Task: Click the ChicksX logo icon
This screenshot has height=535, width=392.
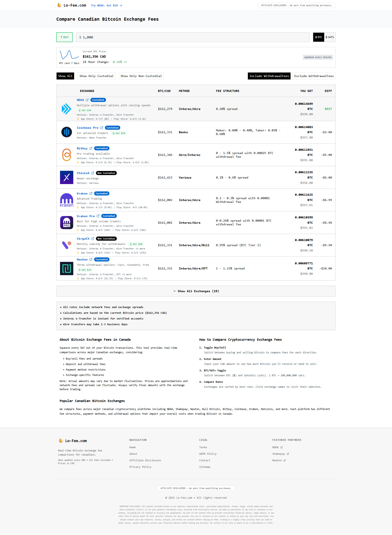Action: click(x=67, y=178)
